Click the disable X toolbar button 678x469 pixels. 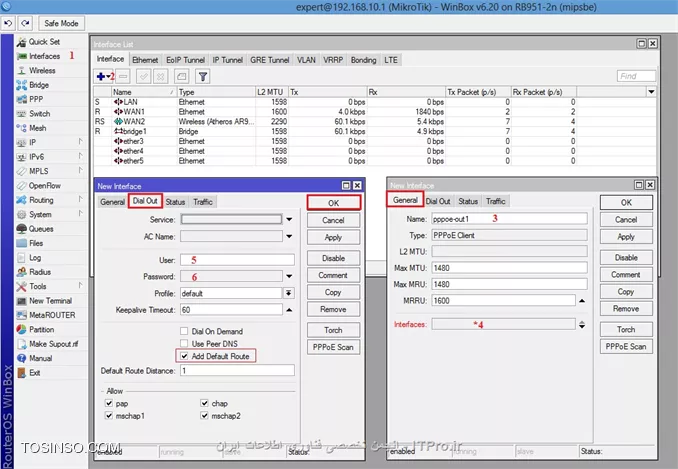point(161,77)
